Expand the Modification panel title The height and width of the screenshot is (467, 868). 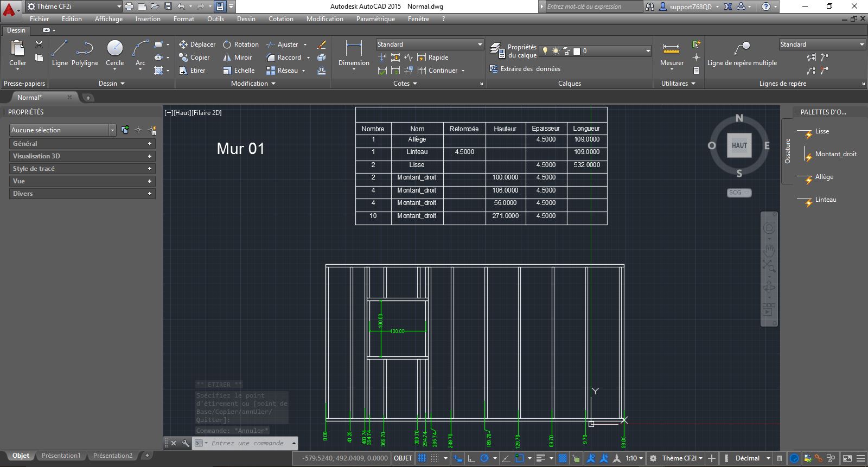coord(253,84)
